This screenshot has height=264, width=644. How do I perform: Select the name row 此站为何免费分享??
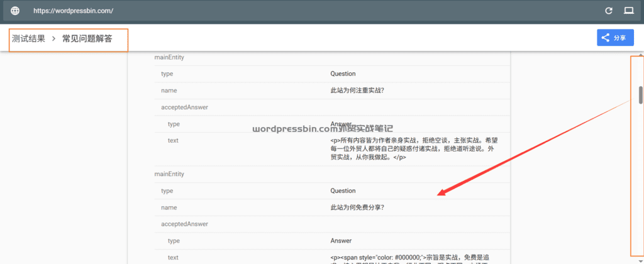click(x=357, y=207)
